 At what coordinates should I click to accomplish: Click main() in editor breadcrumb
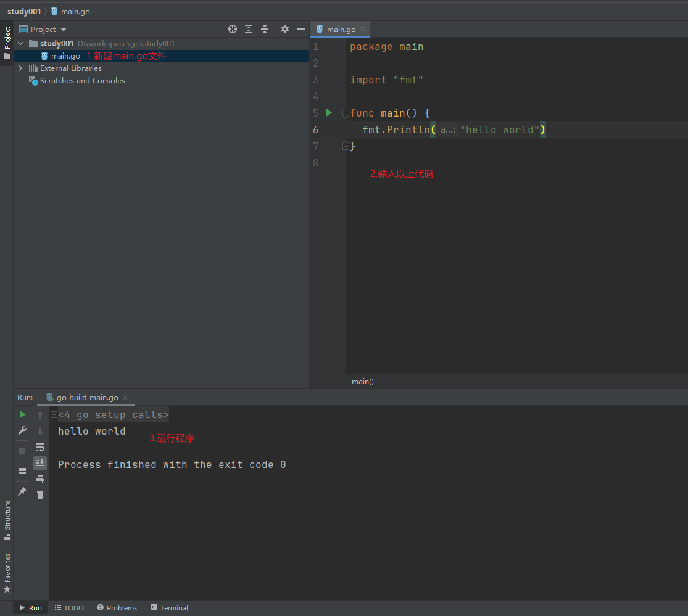(x=363, y=382)
